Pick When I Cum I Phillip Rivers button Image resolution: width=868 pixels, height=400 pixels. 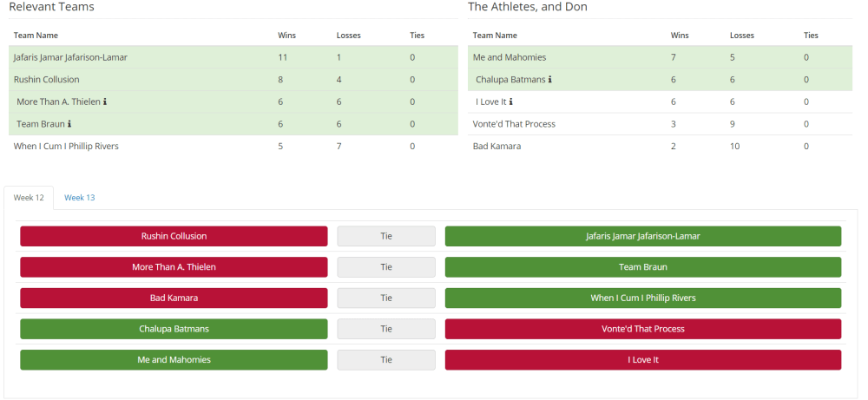pos(642,298)
